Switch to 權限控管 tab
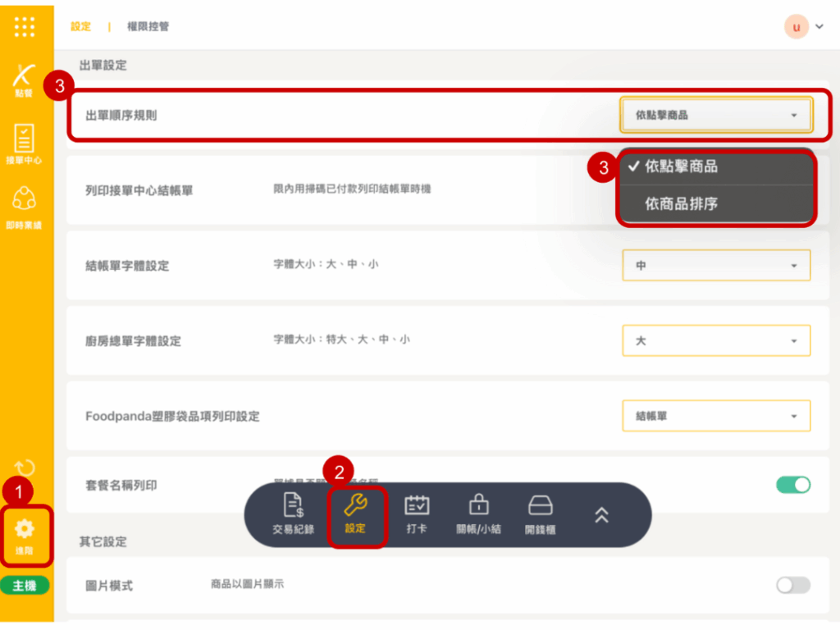840x630 pixels. 148,26
